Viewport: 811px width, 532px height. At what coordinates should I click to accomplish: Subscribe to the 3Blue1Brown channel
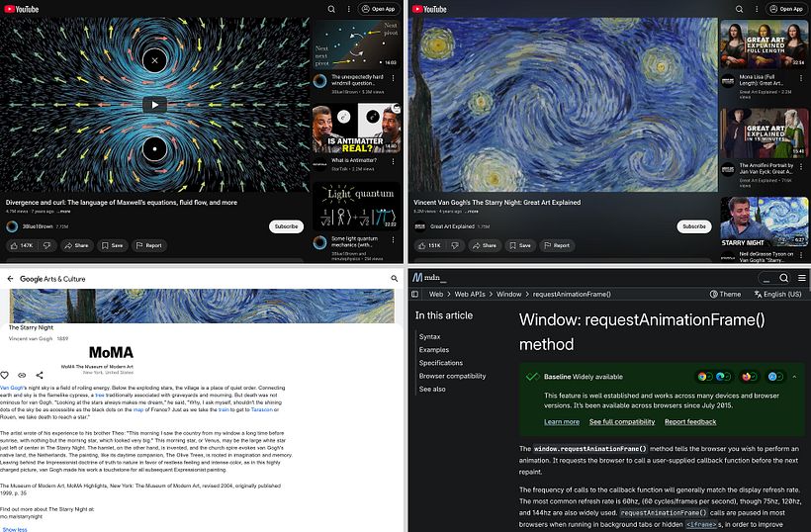[x=286, y=226]
